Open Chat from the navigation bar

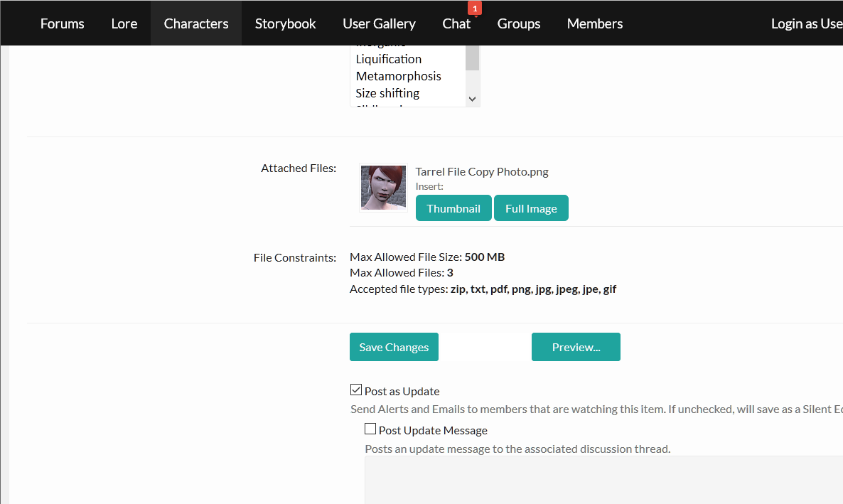[456, 23]
